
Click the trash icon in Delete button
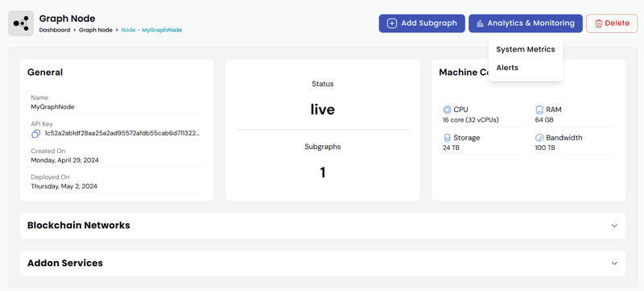[x=598, y=23]
